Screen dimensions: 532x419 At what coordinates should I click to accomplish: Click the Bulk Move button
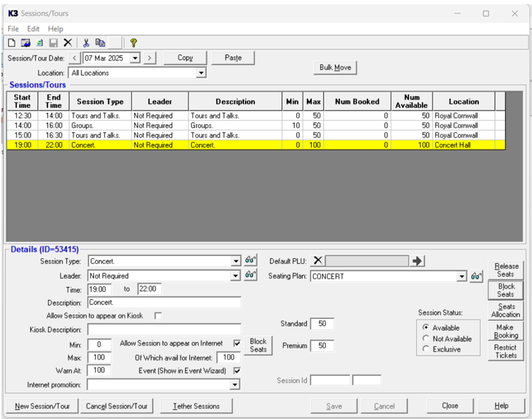(335, 68)
